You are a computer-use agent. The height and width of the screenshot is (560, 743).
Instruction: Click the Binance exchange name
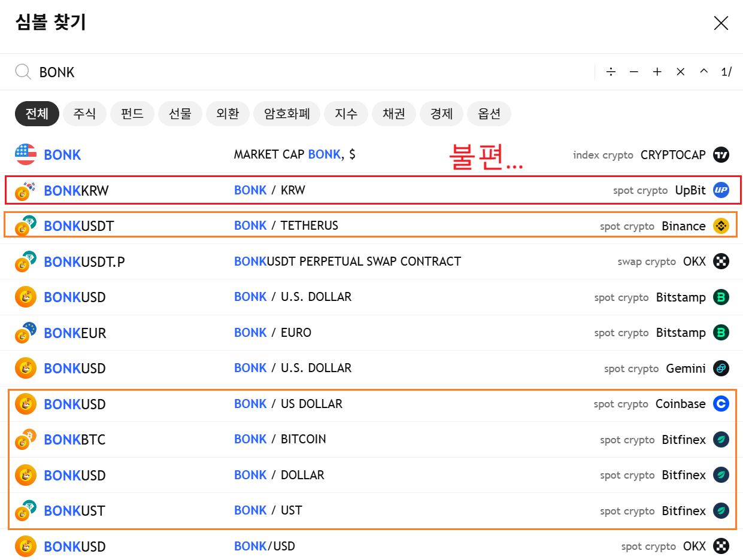684,226
